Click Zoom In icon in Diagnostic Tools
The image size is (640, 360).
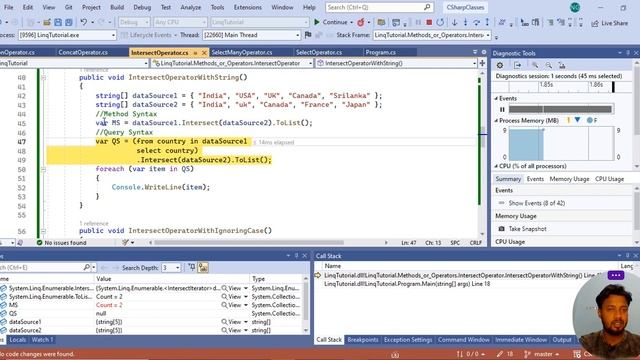(x=535, y=65)
